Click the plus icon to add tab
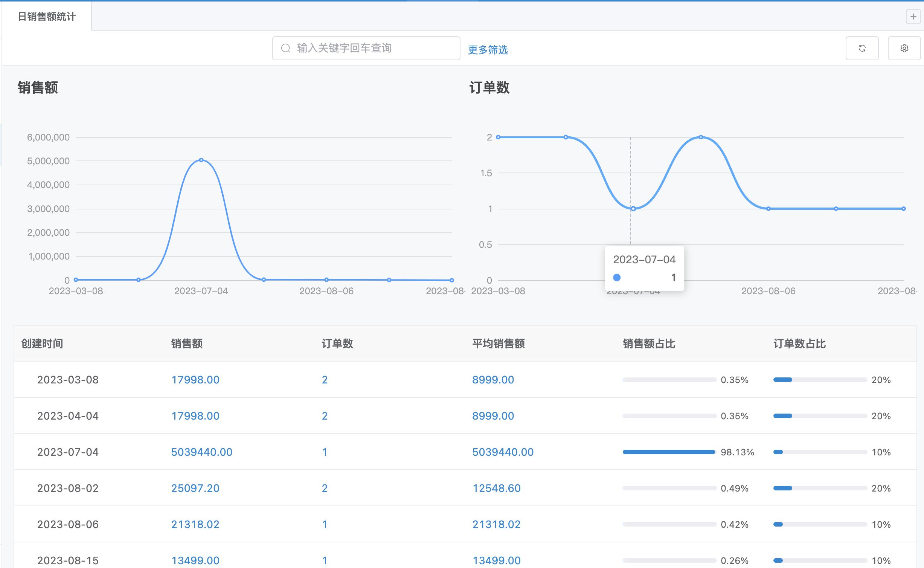The width and height of the screenshot is (924, 568). click(x=913, y=17)
